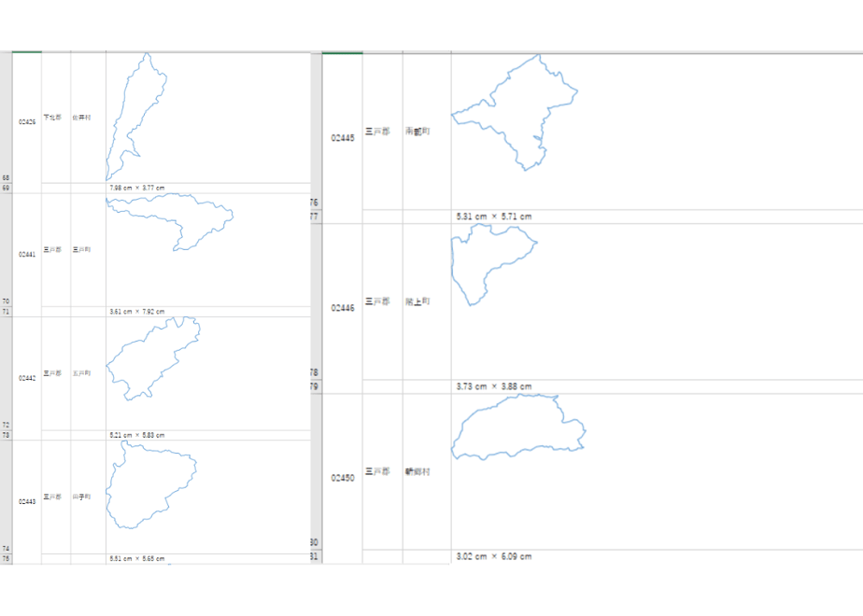The width and height of the screenshot is (863, 616).
Task: Select row header 72
Action: coord(6,373)
